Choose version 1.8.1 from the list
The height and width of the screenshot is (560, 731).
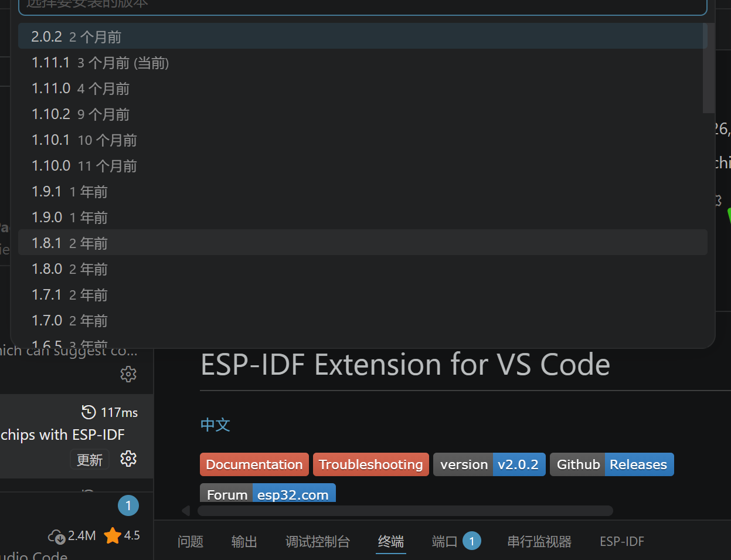[x=362, y=243]
